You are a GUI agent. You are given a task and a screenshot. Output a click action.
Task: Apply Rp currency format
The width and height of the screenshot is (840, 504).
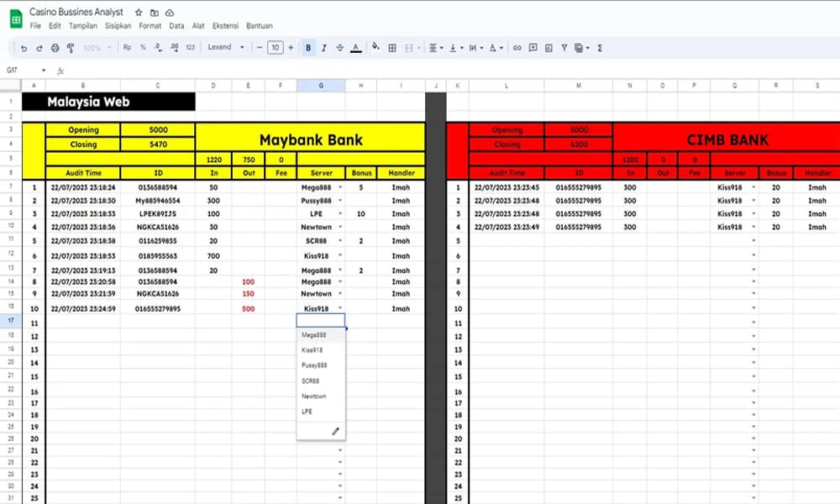(127, 48)
